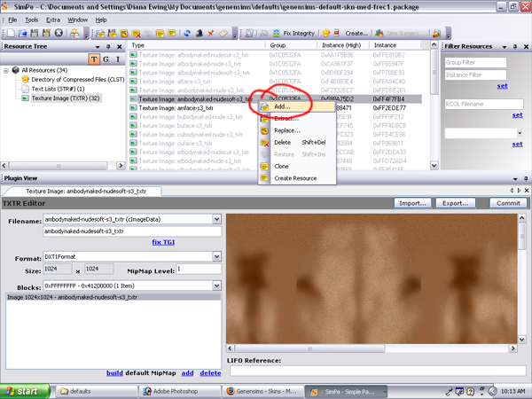The image size is (532, 399).
Task: Click the Instance Filter input field
Action: point(475,75)
